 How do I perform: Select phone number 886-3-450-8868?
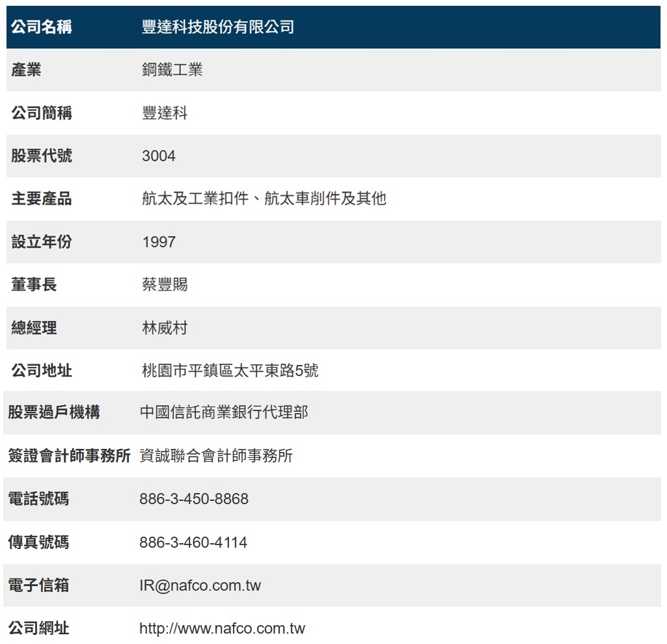click(x=194, y=499)
